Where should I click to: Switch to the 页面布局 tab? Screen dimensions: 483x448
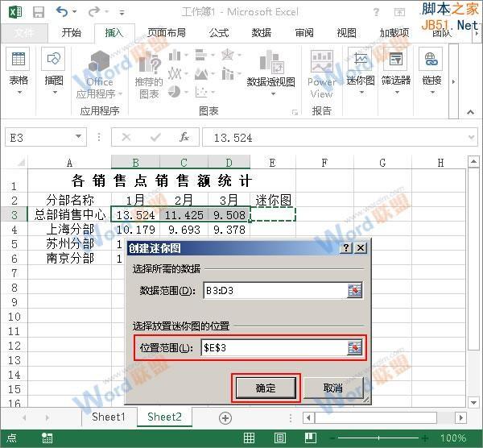167,32
